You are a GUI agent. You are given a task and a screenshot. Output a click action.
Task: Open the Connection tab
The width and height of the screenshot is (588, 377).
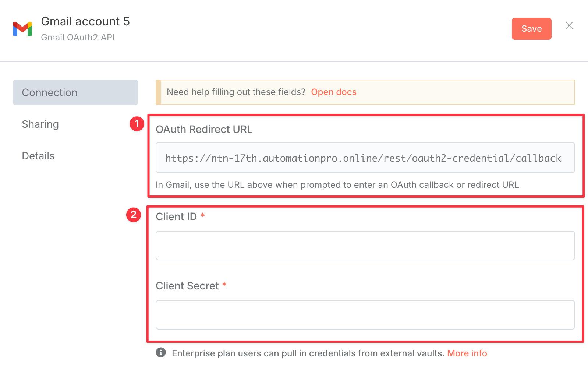[x=75, y=92]
